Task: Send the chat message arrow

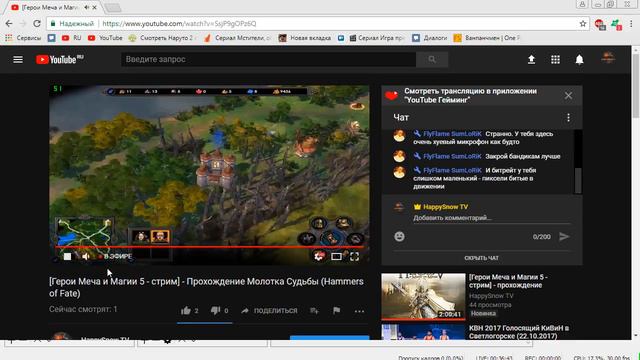Action: (564, 236)
